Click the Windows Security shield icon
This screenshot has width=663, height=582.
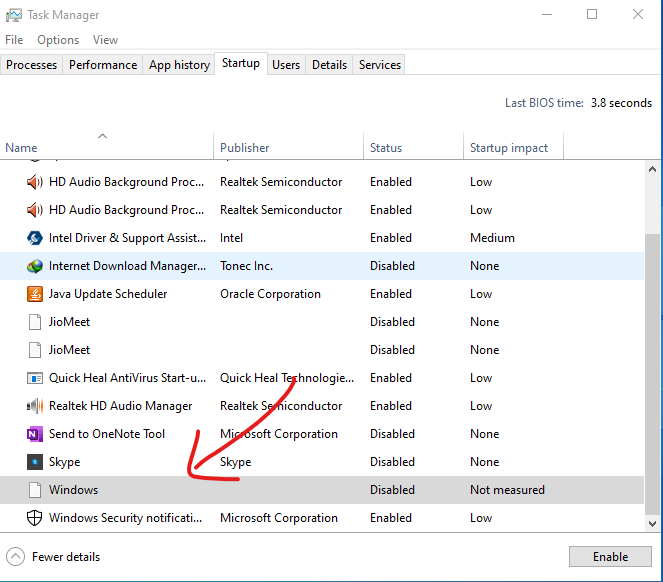click(x=35, y=518)
